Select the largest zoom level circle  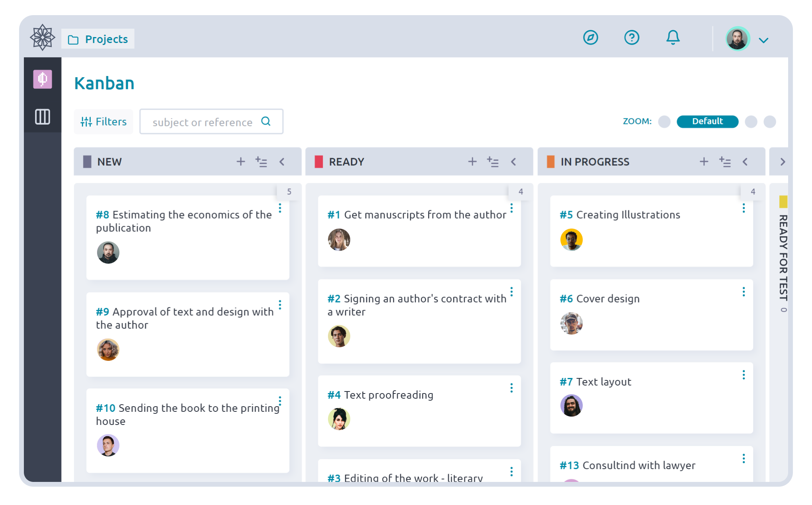click(x=769, y=121)
